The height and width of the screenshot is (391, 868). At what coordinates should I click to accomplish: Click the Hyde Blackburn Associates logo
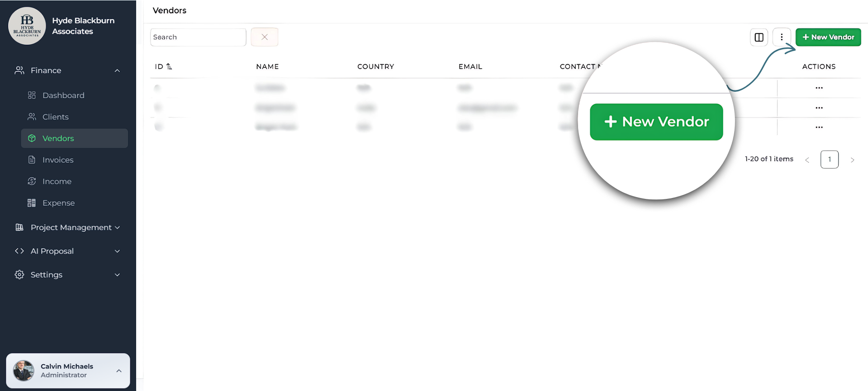[x=27, y=26]
